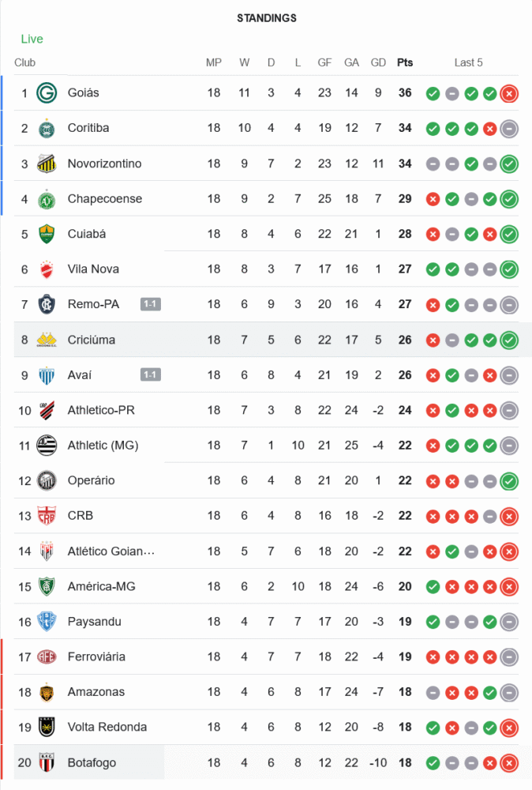Click the Last 5 column header
The height and width of the screenshot is (790, 532).
(x=469, y=62)
